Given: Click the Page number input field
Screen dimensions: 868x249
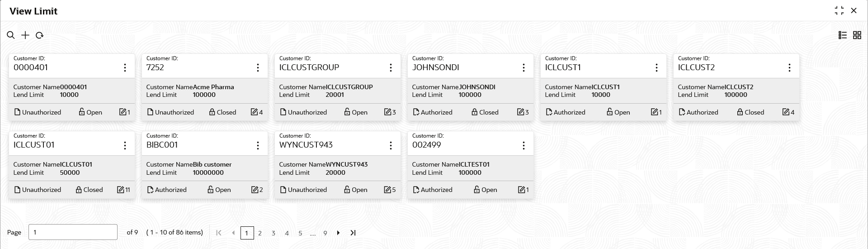Looking at the screenshot, I should 73,232.
